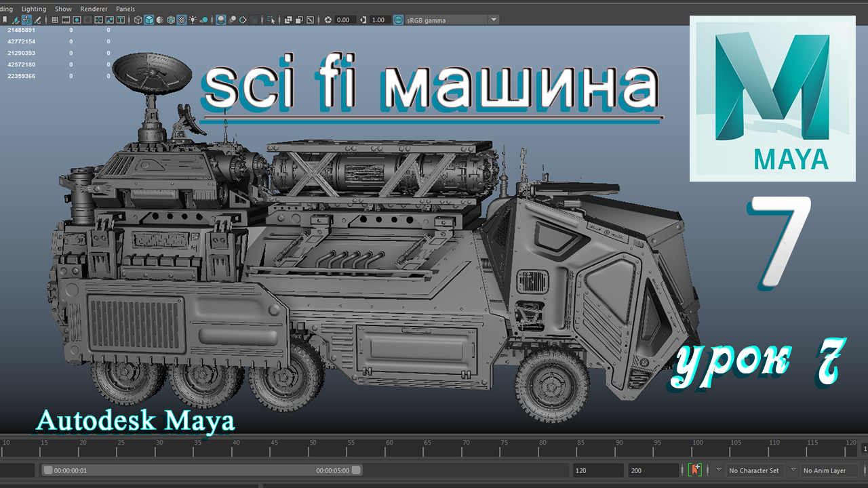This screenshot has height=488, width=868.
Task: Select heads-up value 42572180
Action: tap(21, 64)
